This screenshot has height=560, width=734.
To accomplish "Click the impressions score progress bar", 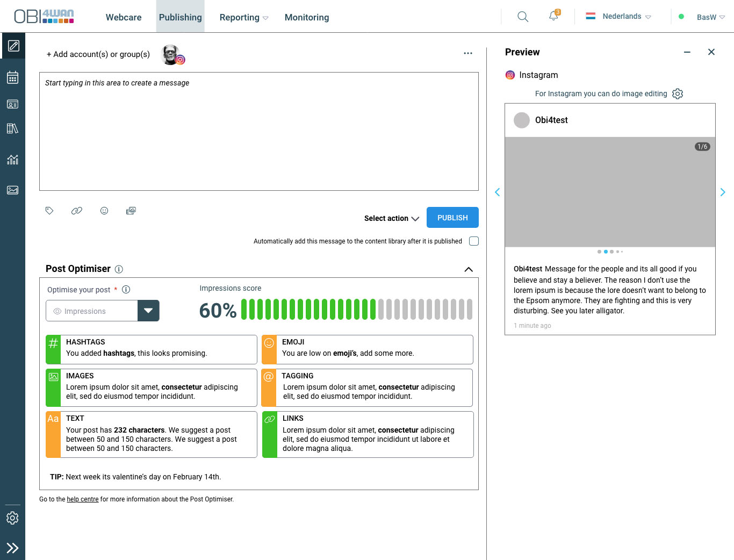I will point(357,310).
